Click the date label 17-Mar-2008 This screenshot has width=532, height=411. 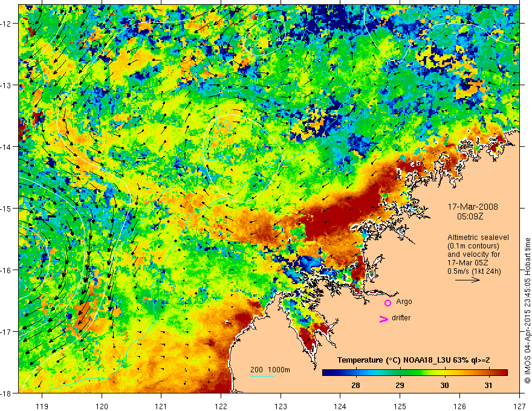[x=473, y=207]
